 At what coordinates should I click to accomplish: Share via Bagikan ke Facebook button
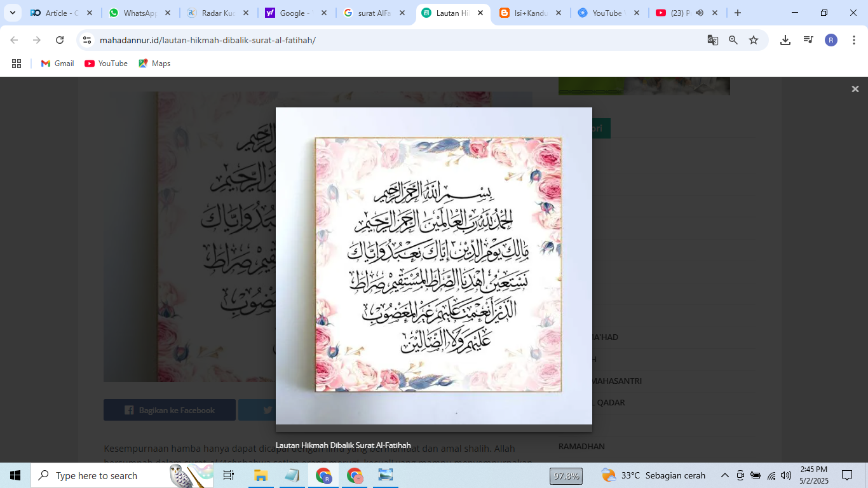tap(170, 410)
